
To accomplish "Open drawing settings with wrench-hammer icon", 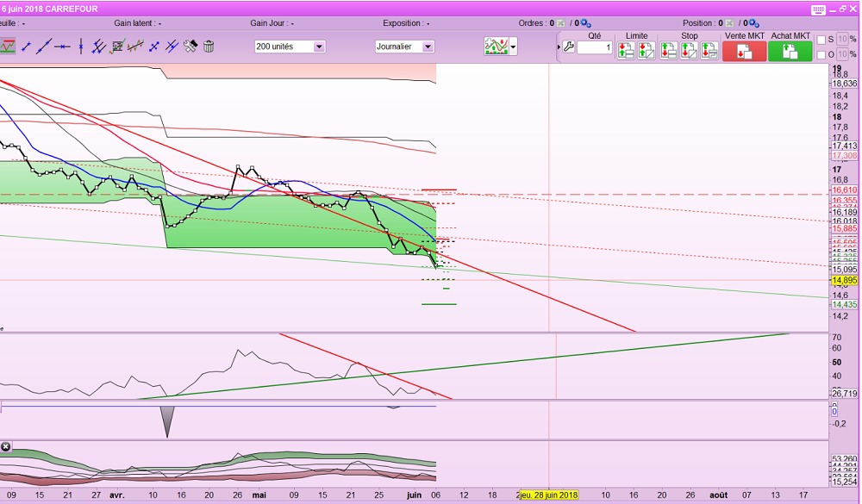I will click(x=191, y=47).
